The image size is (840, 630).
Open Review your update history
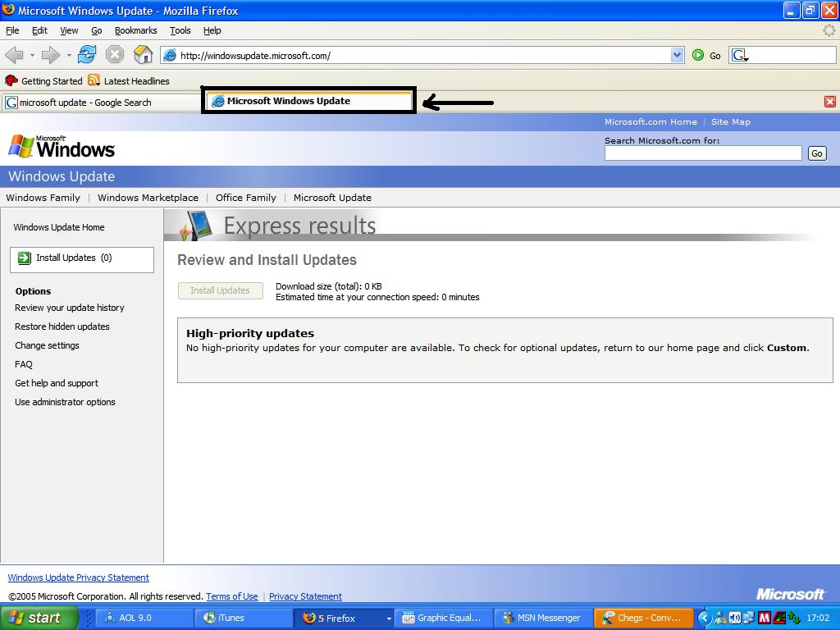pyautogui.click(x=70, y=308)
